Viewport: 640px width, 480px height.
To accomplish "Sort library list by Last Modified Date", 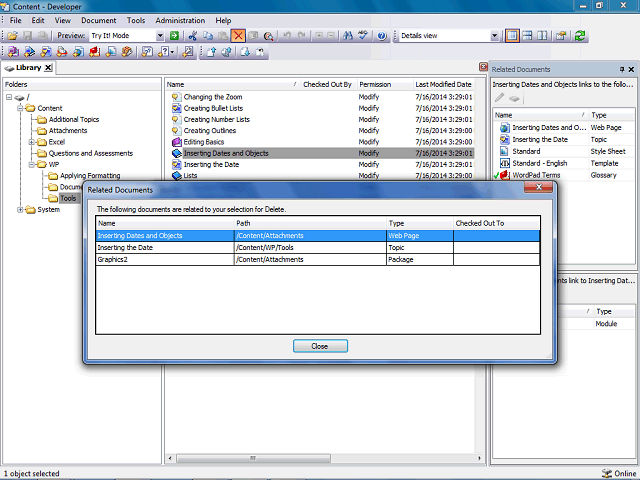I will coord(443,84).
